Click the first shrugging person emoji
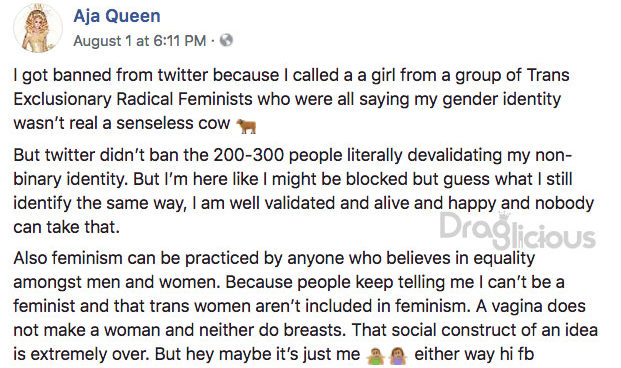 pyautogui.click(x=375, y=356)
